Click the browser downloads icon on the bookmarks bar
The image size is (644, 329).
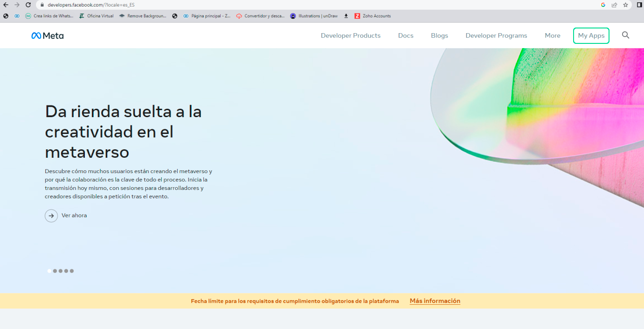click(346, 15)
